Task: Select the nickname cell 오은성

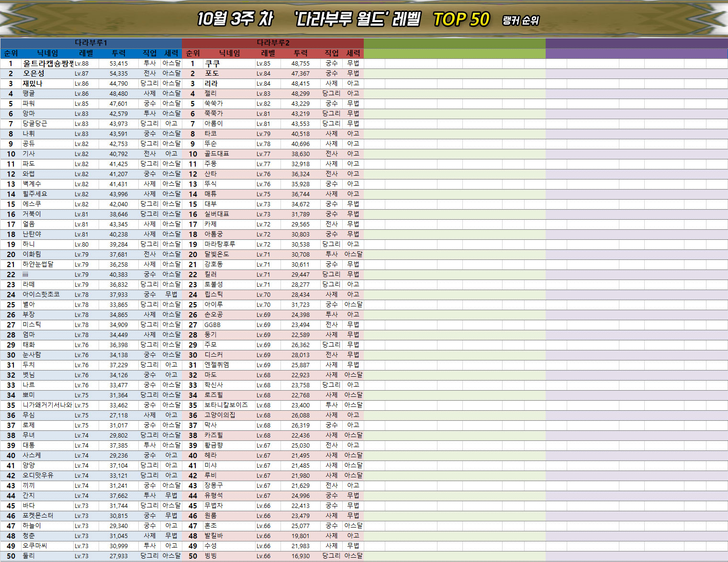Action: click(34, 73)
